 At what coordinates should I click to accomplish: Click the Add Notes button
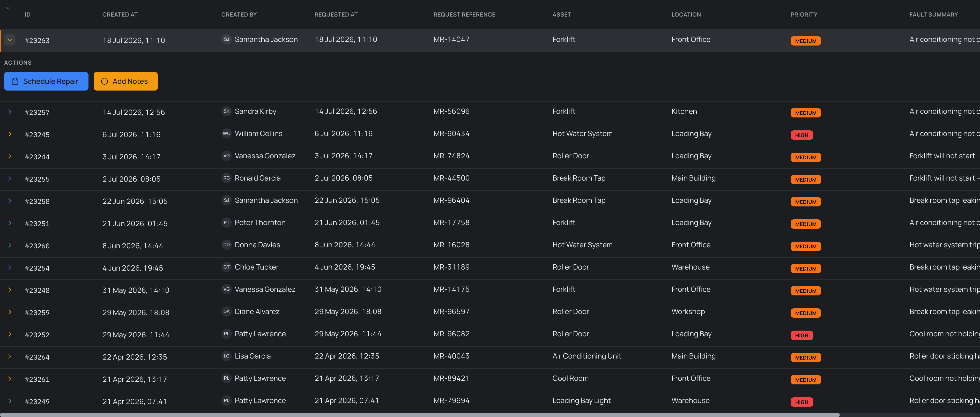tap(125, 81)
